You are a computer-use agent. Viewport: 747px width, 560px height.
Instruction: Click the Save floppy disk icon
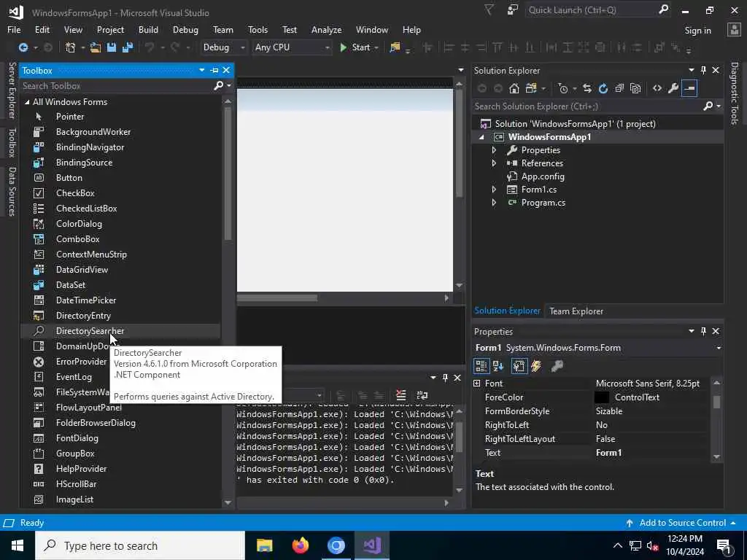click(x=112, y=47)
